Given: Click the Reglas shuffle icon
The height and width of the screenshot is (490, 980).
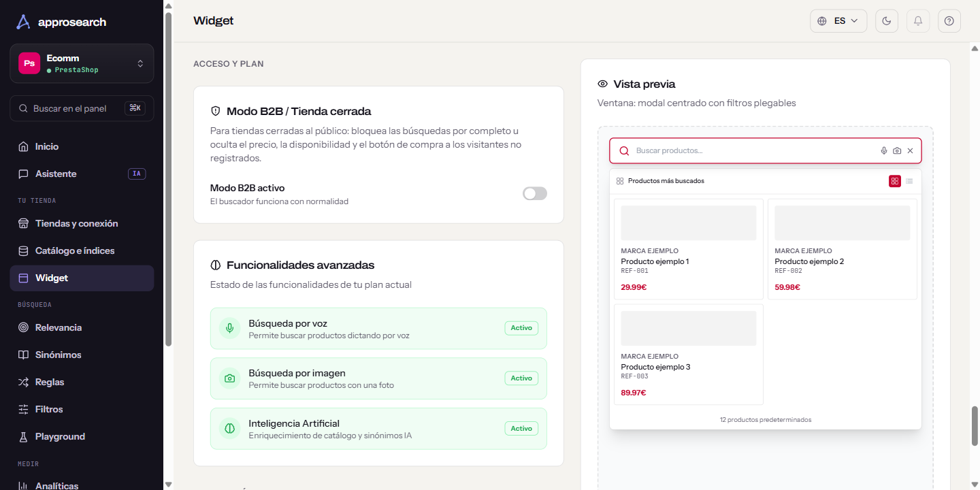Looking at the screenshot, I should [23, 382].
